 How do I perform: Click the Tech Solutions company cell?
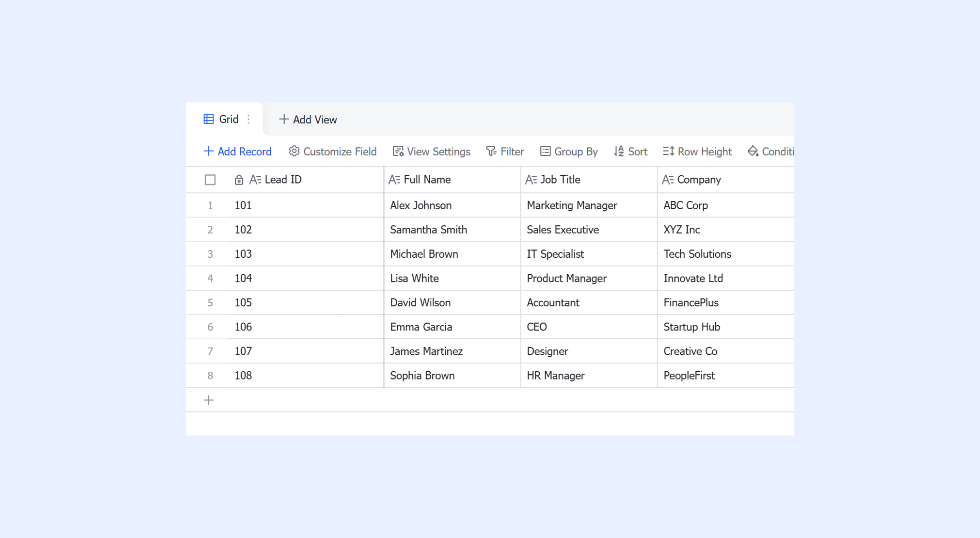(x=726, y=254)
